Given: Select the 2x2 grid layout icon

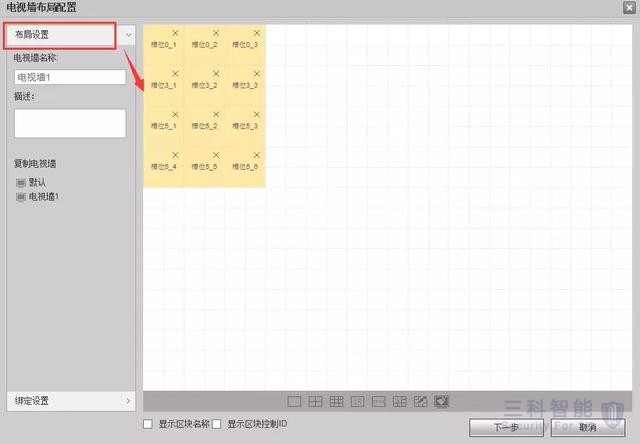Looking at the screenshot, I should 315,401.
